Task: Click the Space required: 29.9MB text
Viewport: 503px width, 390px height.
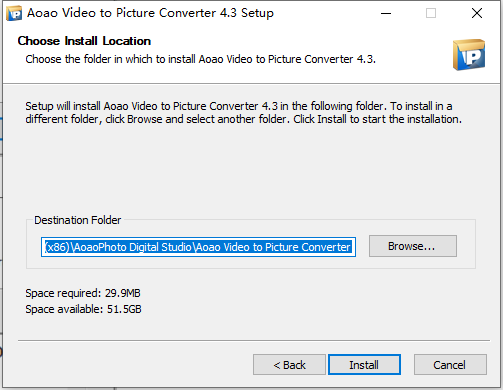Action: [83, 293]
